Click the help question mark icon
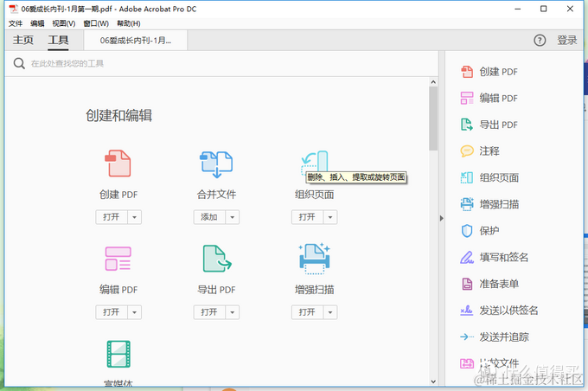Image resolution: width=588 pixels, height=391 pixels. click(x=540, y=40)
